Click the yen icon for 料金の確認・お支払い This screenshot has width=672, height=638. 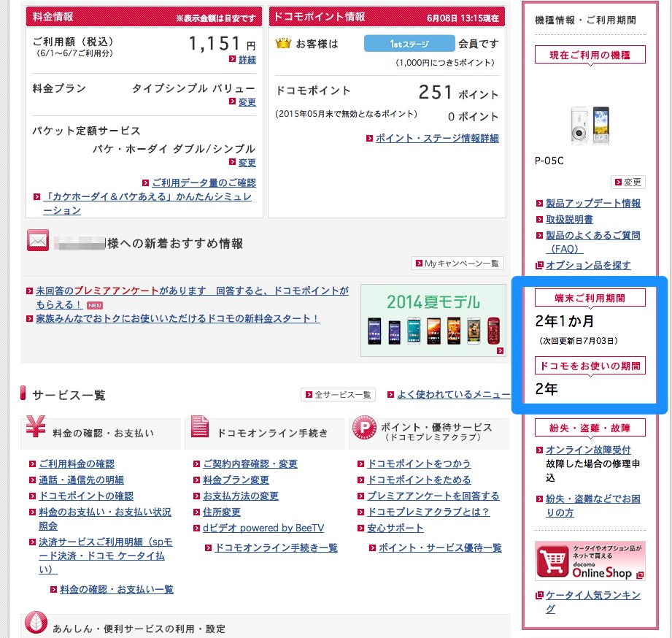(x=36, y=426)
